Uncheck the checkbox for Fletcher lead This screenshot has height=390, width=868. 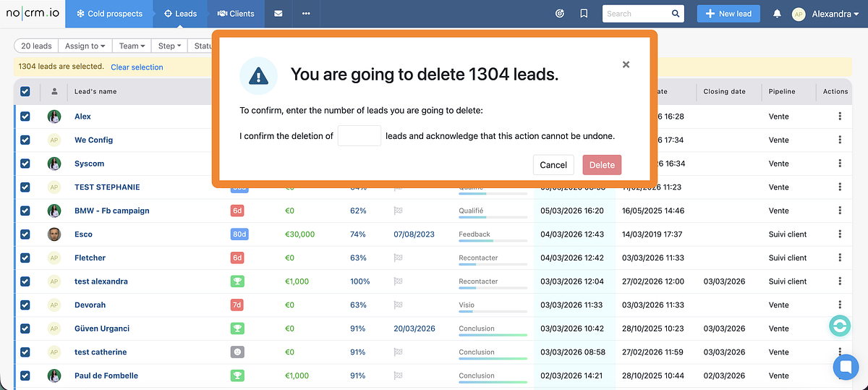click(x=25, y=258)
